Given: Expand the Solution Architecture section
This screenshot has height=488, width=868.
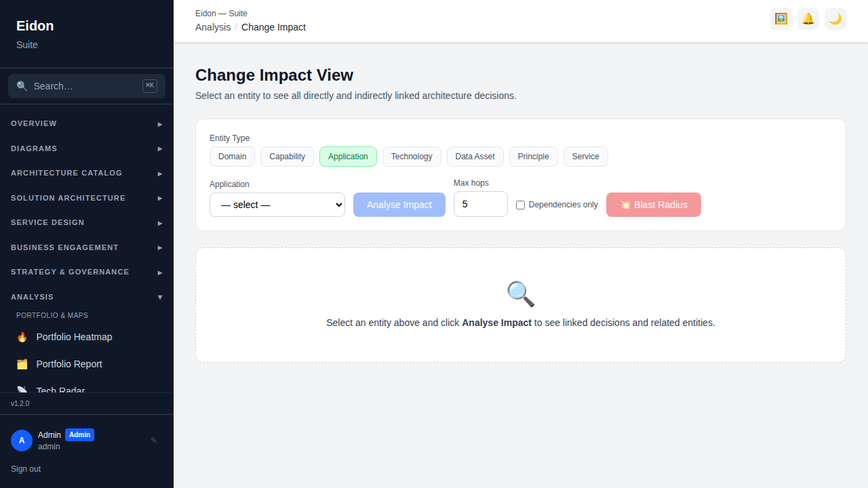Looking at the screenshot, I should click(x=87, y=198).
